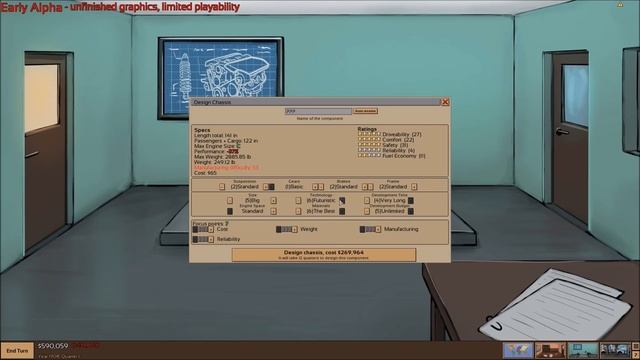Viewport: 640px width, 360px height.
Task: Click the small icon above the help icon
Action: 636,347
